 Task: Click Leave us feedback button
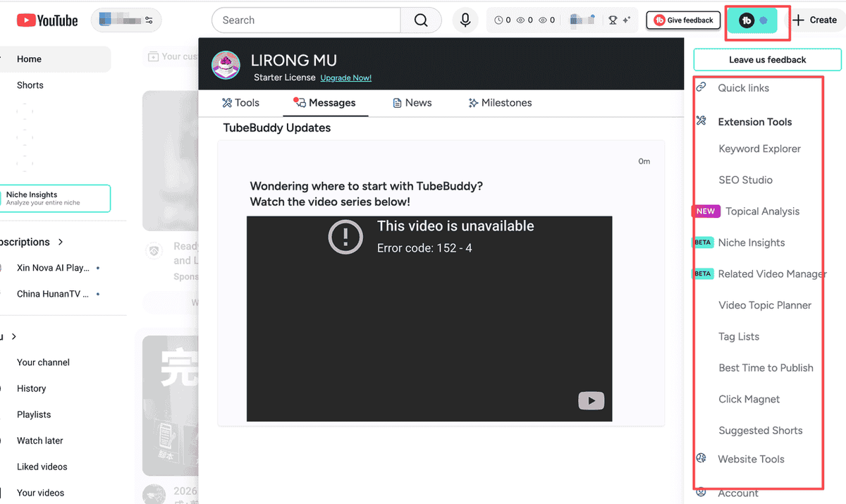click(767, 60)
